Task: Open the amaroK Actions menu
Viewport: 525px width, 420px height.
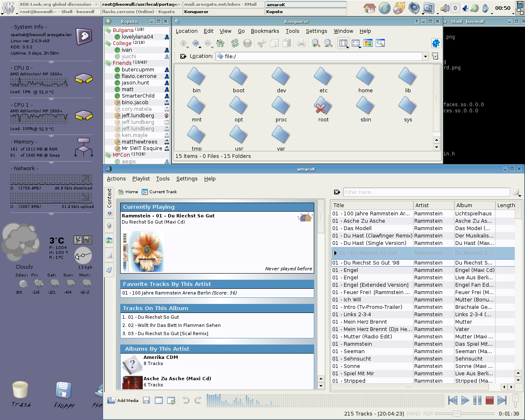Action: coord(116,179)
